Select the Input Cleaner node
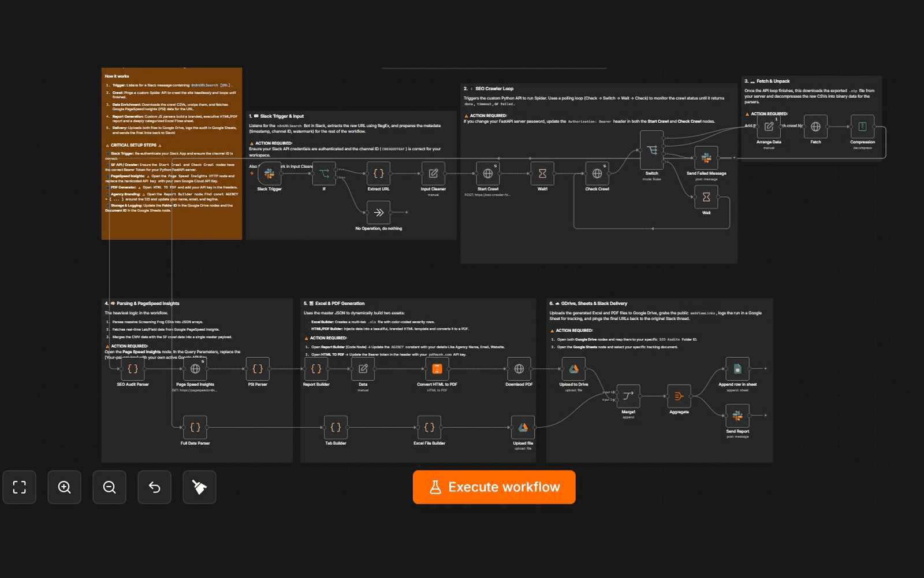Screen dimensions: 924x578 tap(433, 173)
